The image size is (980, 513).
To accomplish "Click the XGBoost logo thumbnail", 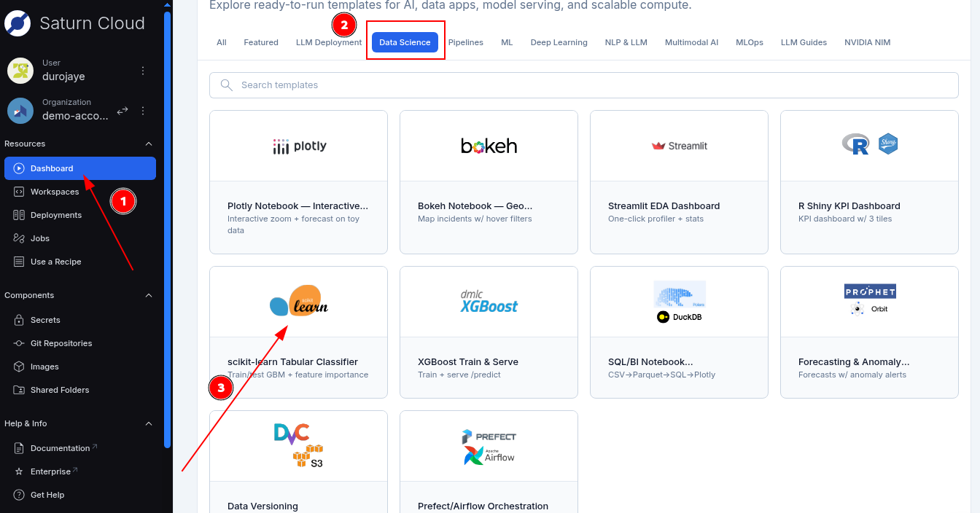I will pyautogui.click(x=489, y=301).
